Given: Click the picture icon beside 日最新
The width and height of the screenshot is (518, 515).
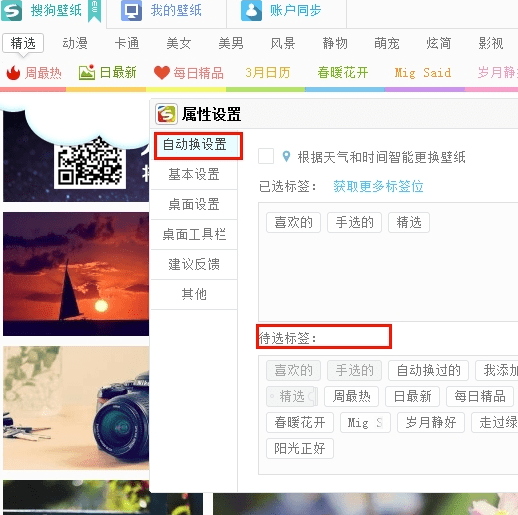Looking at the screenshot, I should click(x=87, y=72).
